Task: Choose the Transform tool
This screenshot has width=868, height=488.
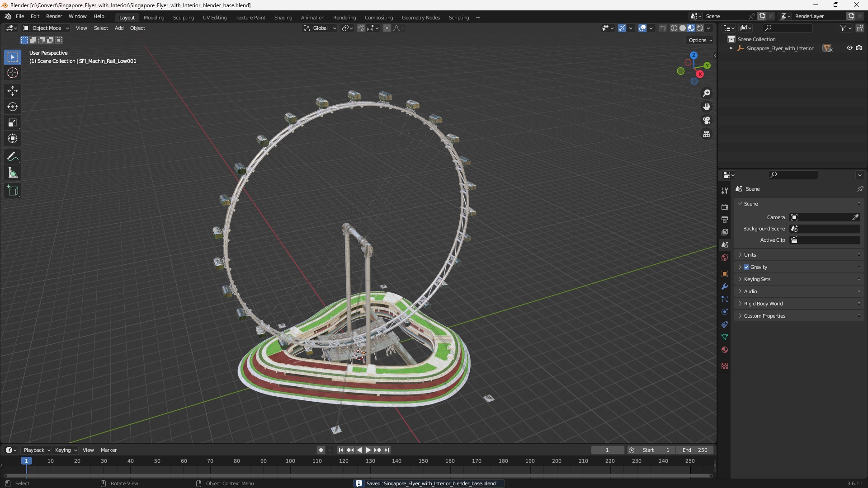Action: (x=13, y=138)
